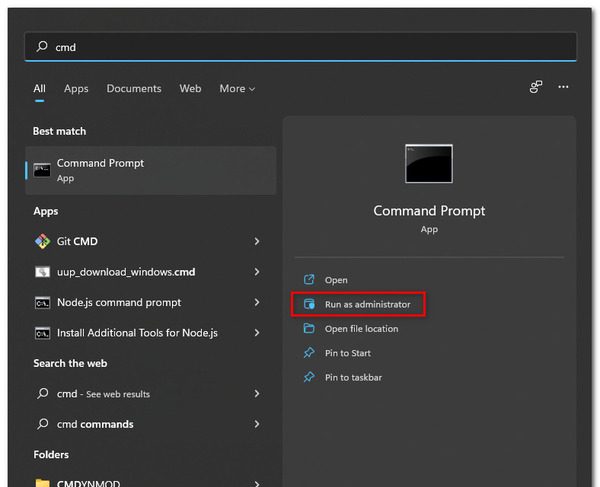Switch to the Web tab
This screenshot has width=600, height=487.
click(190, 88)
